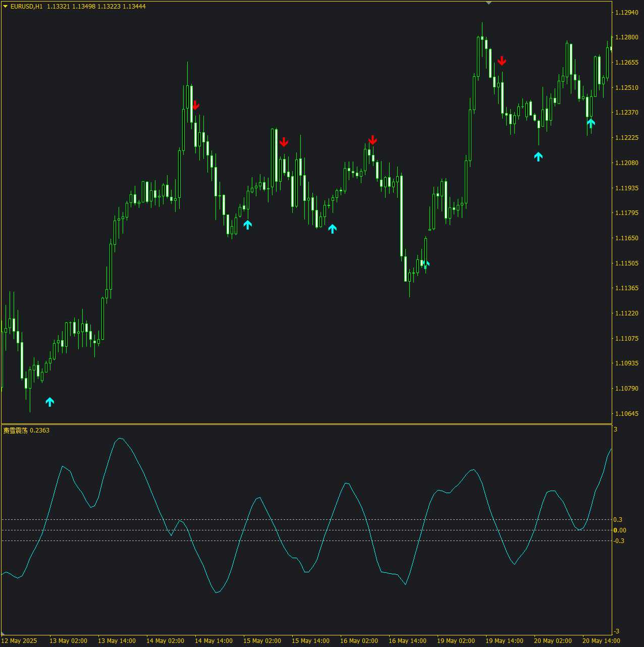Viewport: 644px width, 647px height.
Task: Click the oscillator upper scale value 3
Action: coord(615,429)
